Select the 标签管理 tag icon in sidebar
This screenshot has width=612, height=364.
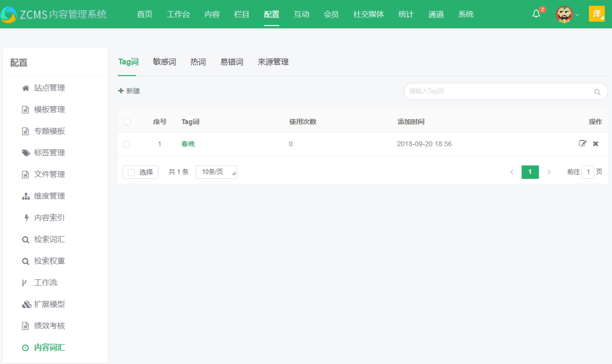coord(25,152)
